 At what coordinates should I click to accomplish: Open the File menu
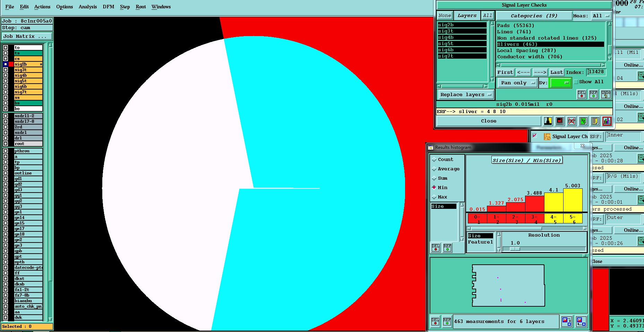(x=10, y=7)
